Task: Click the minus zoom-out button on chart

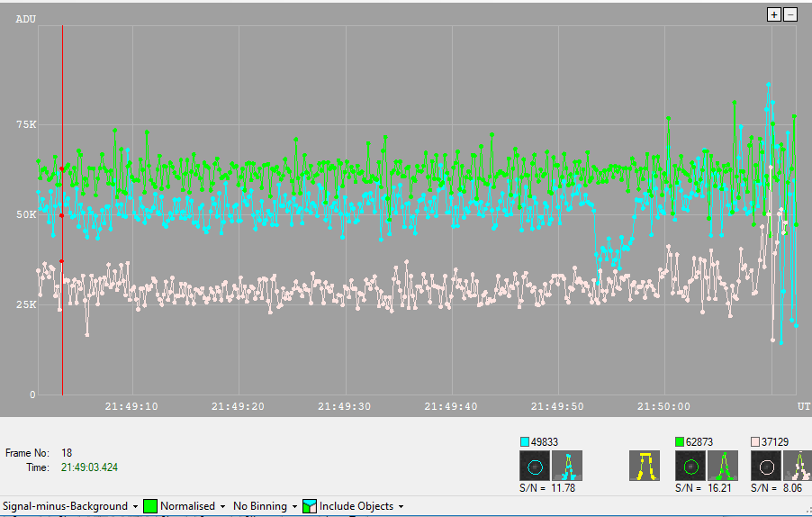Action: pyautogui.click(x=790, y=14)
